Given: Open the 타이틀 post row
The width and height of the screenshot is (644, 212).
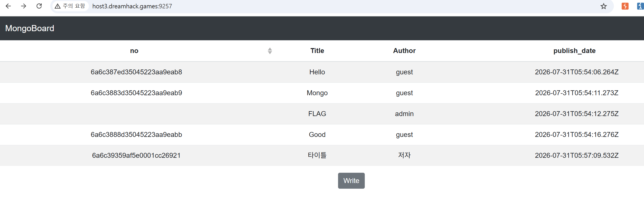Looking at the screenshot, I should (x=322, y=155).
